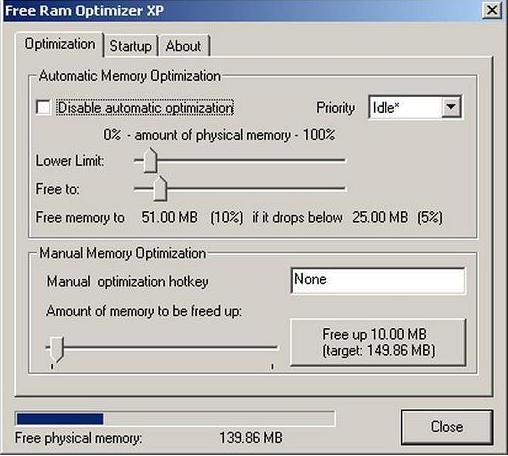Open the About tab
Screen dimensions: 508x456
tap(184, 46)
